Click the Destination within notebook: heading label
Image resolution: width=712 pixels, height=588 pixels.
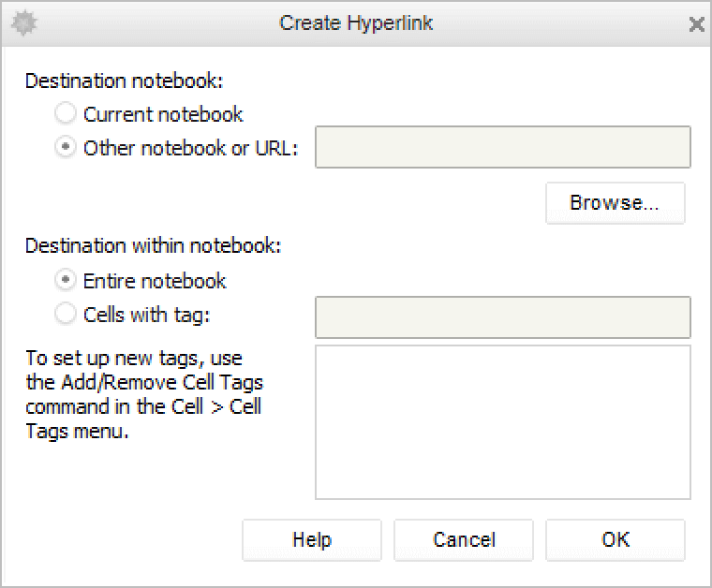pyautogui.click(x=153, y=246)
